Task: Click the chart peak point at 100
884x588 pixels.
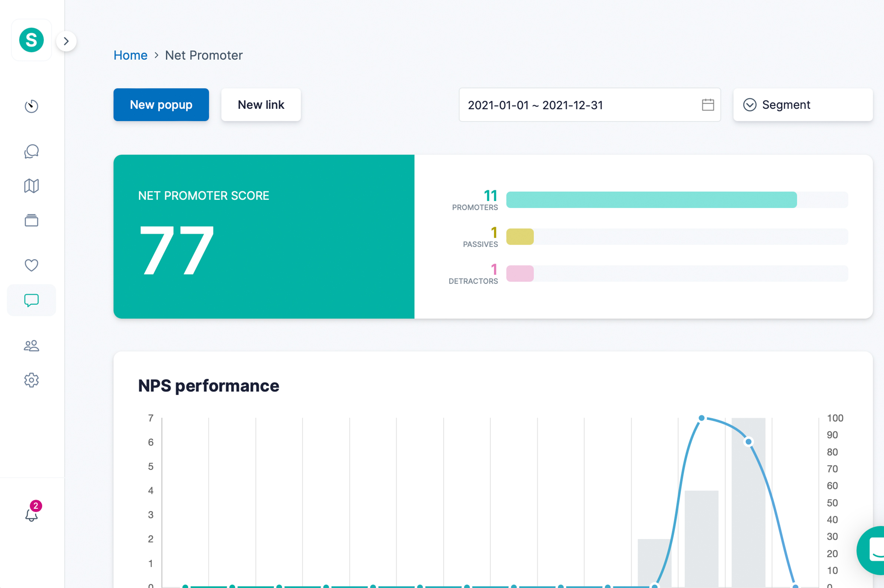Action: click(x=702, y=418)
